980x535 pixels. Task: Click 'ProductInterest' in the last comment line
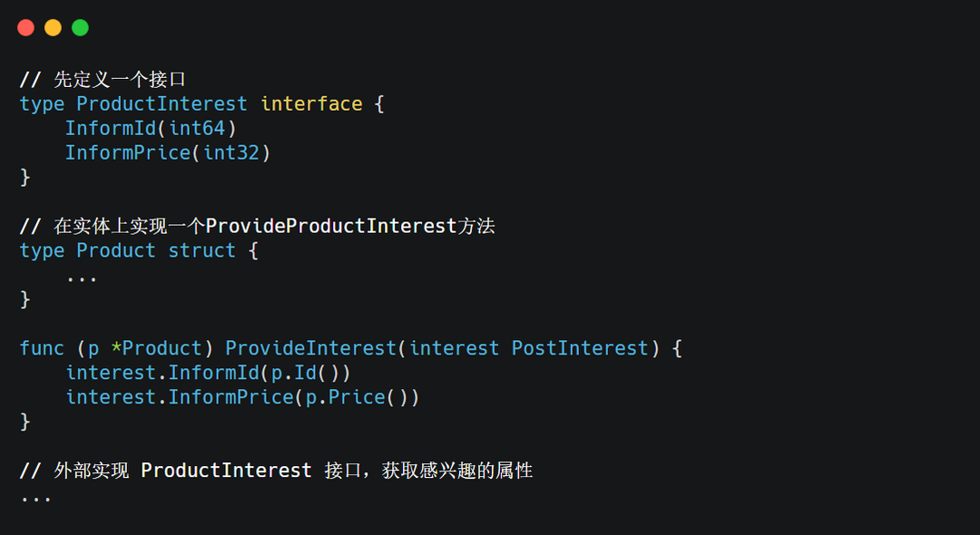click(x=226, y=471)
